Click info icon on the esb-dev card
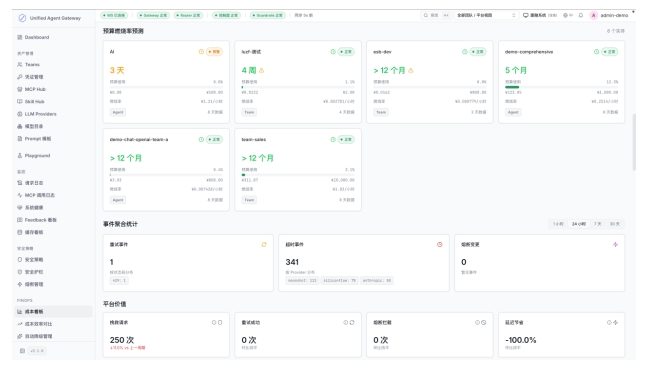This screenshot has width=646, height=374. [x=465, y=51]
